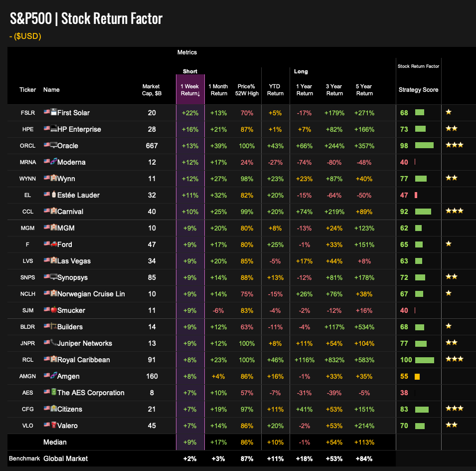Image resolution: width=476 pixels, height=471 pixels.
Task: Click the red score bar for Estée Lauder
Action: (416, 195)
